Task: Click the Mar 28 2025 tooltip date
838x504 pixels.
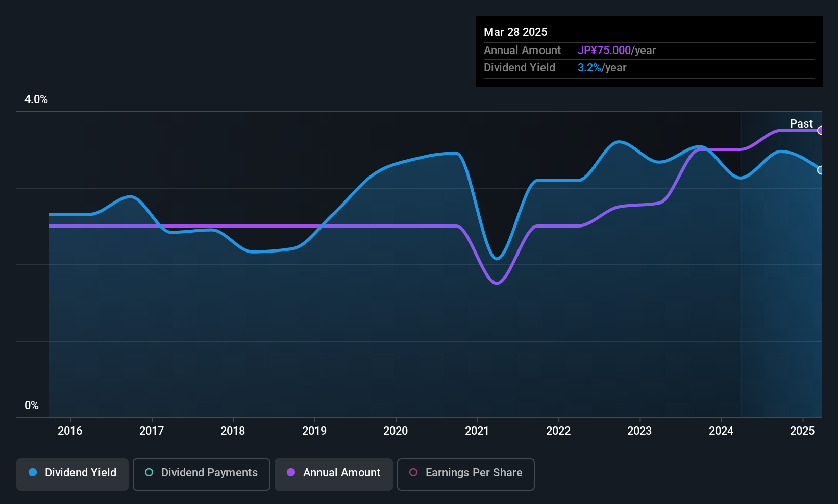Action: coord(515,32)
